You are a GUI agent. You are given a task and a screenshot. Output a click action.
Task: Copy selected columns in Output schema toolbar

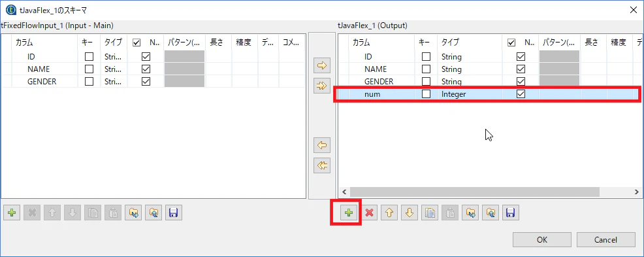[430, 213]
